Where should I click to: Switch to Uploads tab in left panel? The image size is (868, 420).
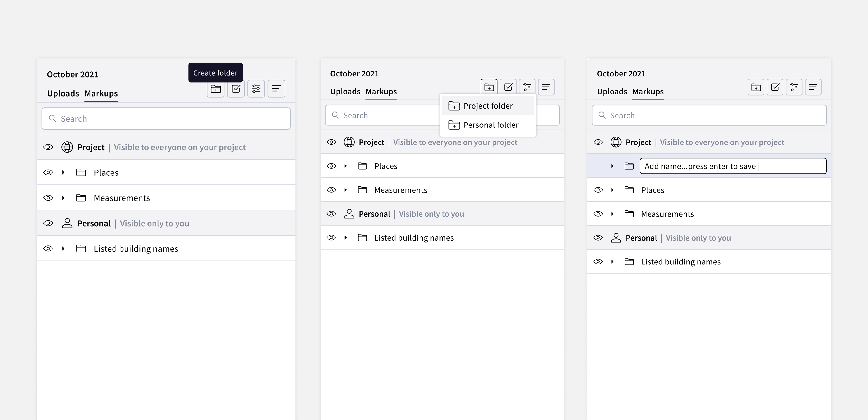tap(63, 93)
